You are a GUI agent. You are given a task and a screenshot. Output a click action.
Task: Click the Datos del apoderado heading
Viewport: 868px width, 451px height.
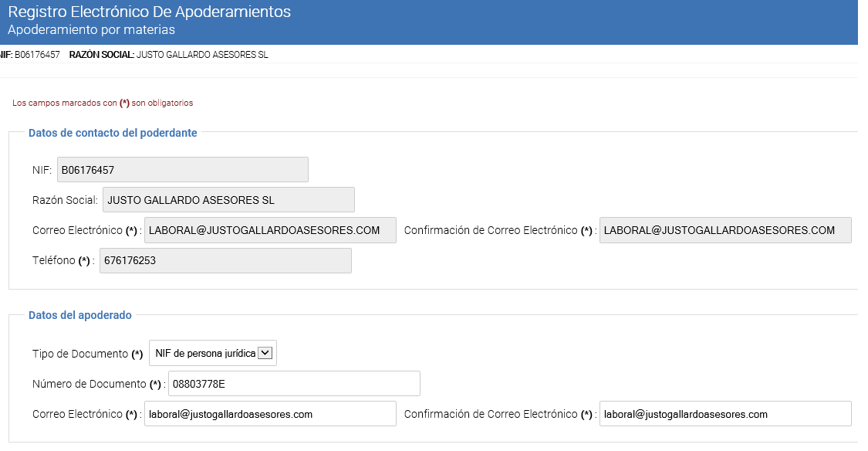pyautogui.click(x=80, y=315)
